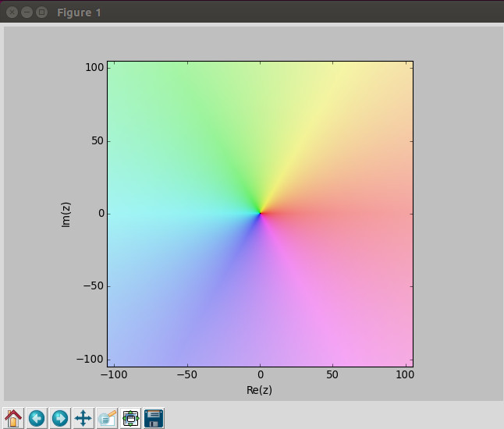The width and height of the screenshot is (504, 429).
Task: Open the configure subplots dialog
Action: 130,418
